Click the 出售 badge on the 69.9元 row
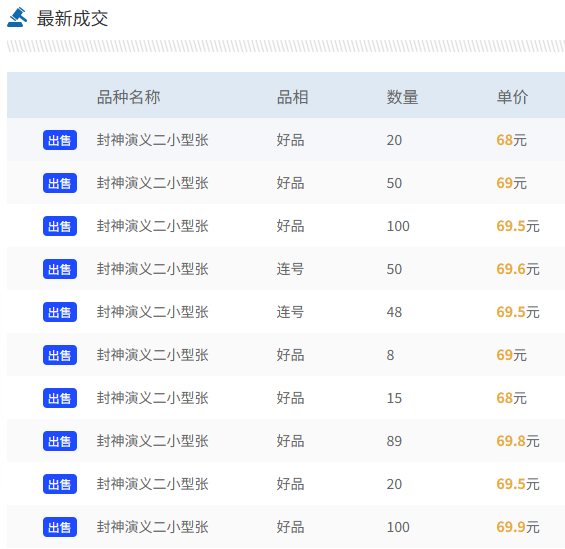Image resolution: width=565 pixels, height=549 pixels. 60,527
